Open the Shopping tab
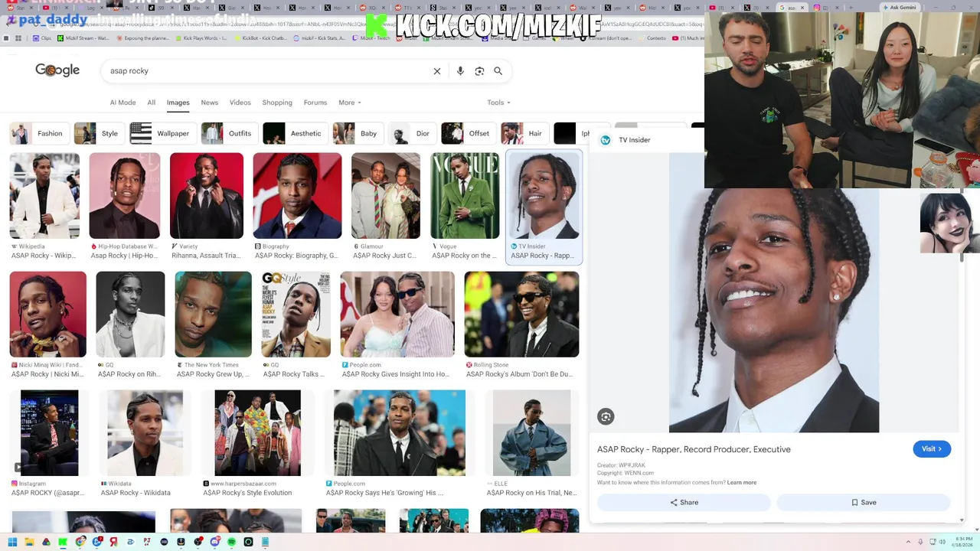 [x=277, y=103]
